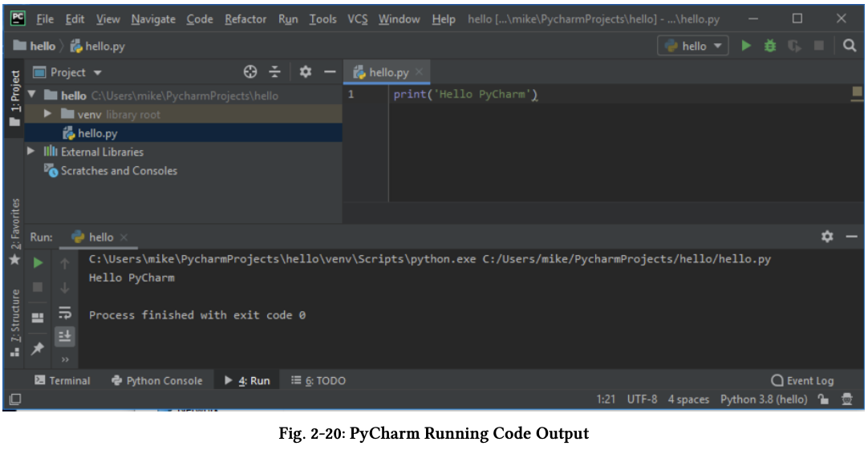Click the Run panel stop square
Viewport: 868px width, 454px height.
point(38,287)
